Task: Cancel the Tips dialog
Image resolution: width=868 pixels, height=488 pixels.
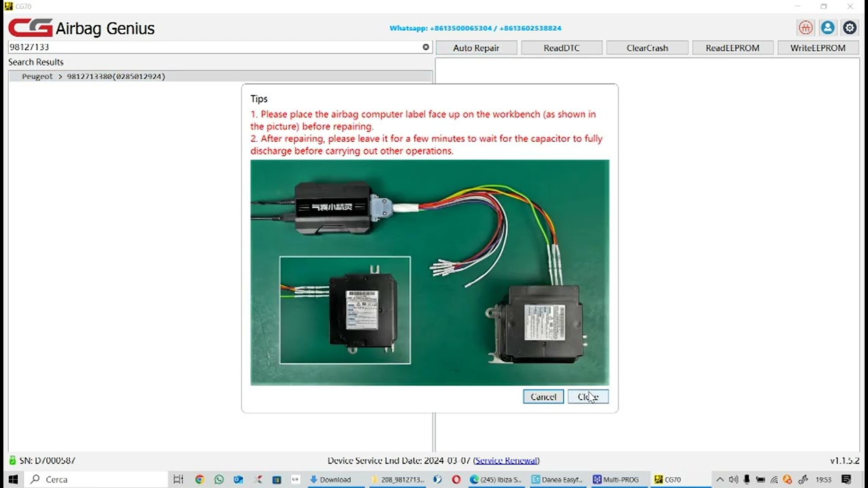Action: [543, 397]
